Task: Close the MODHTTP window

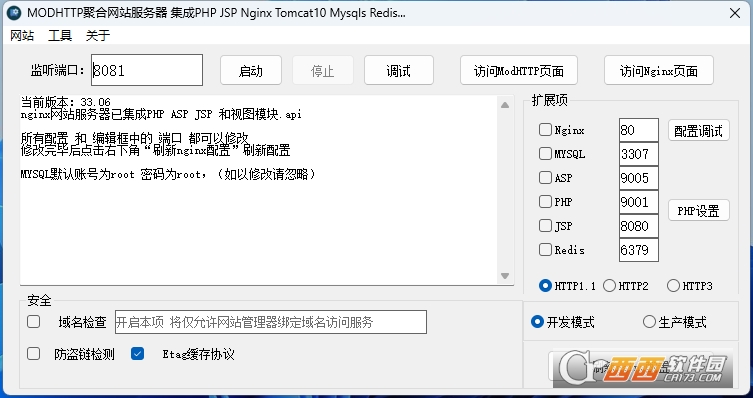Action: [x=735, y=13]
